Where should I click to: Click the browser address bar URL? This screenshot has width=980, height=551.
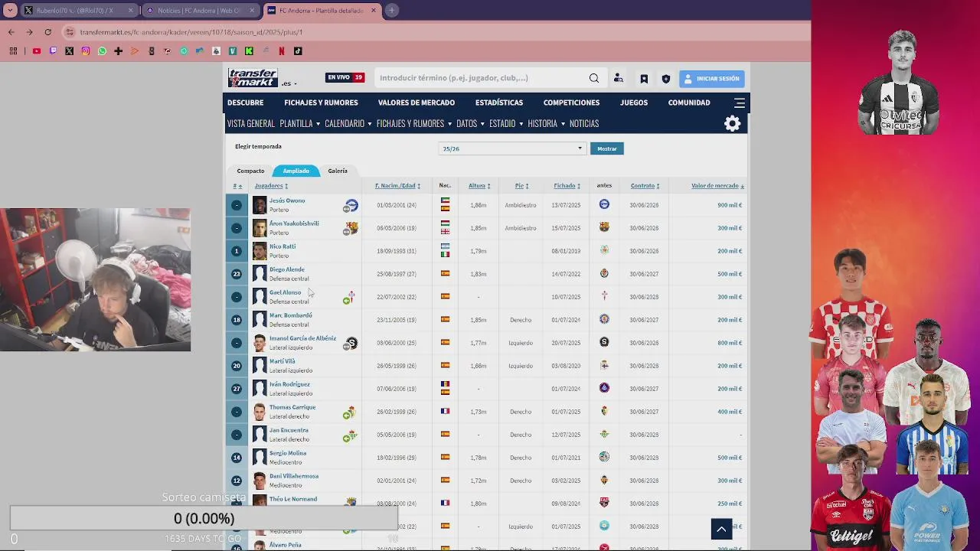coord(191,32)
